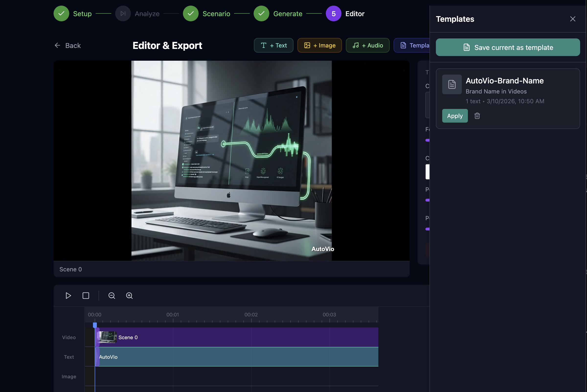The image size is (587, 392).
Task: Click the AutoVio-Brand-Name template file icon
Action: [x=452, y=84]
